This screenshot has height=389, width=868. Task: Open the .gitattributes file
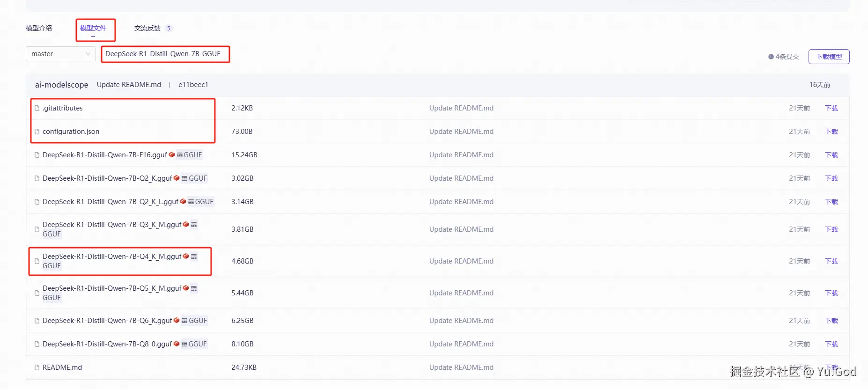tap(63, 108)
